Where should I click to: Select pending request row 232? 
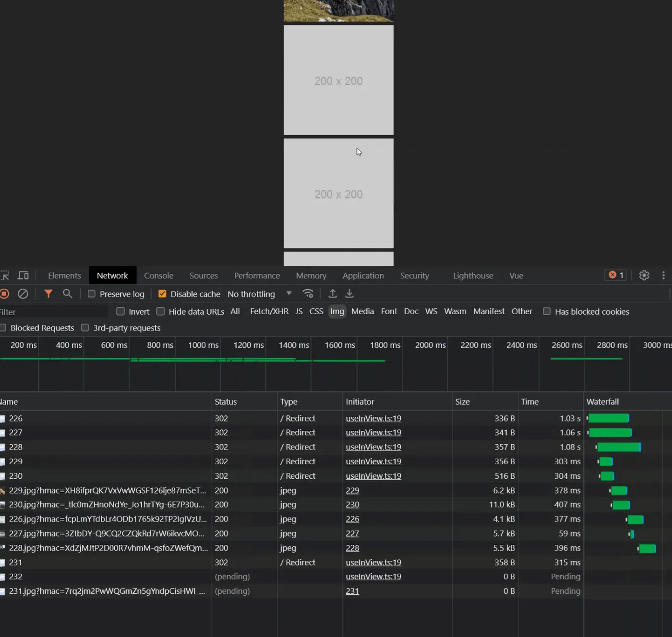tap(336, 577)
